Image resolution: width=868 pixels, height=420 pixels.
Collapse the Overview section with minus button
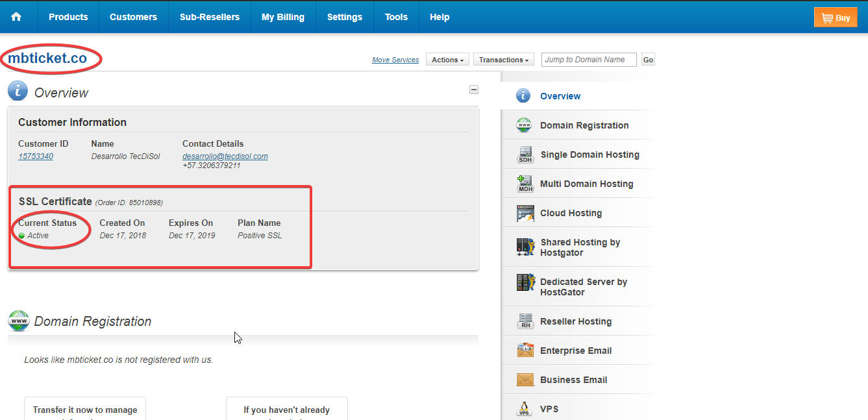click(x=474, y=90)
